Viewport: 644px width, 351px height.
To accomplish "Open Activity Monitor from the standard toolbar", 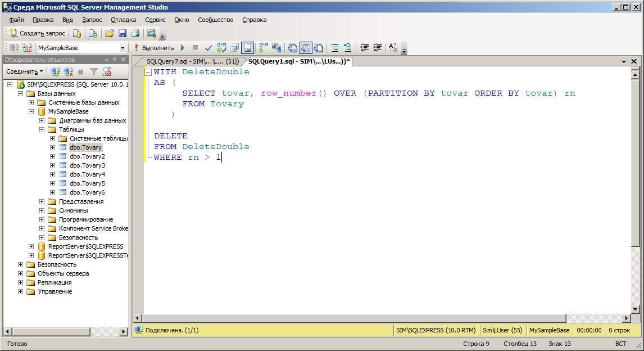I will pyautogui.click(x=152, y=33).
